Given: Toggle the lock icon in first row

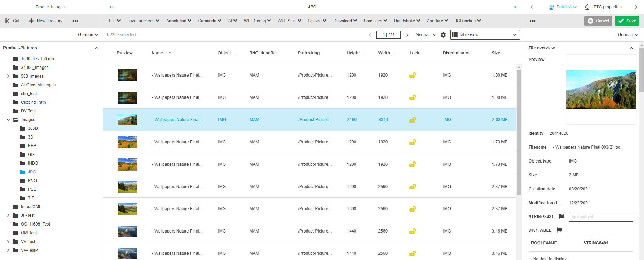Looking at the screenshot, I should pyautogui.click(x=413, y=75).
